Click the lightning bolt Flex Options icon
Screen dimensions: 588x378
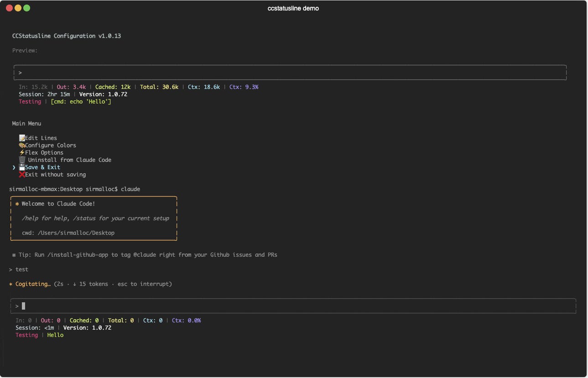[21, 152]
